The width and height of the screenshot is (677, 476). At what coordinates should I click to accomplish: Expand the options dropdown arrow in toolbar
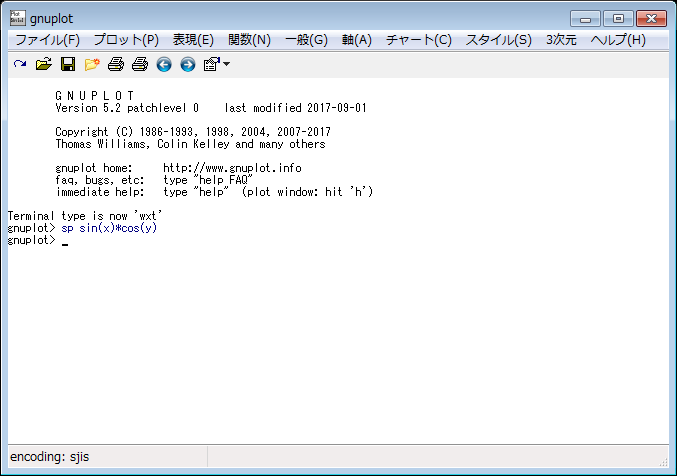pyautogui.click(x=226, y=64)
